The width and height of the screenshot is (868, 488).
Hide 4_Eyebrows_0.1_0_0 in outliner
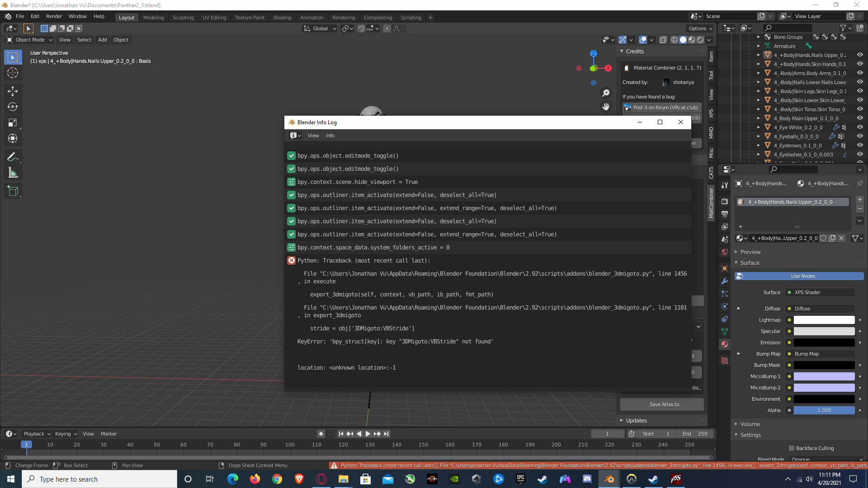[x=860, y=145]
